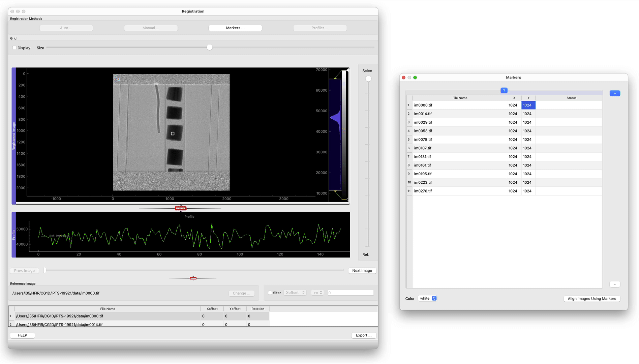Click the Markers registration method button
This screenshot has height=364, width=639.
[235, 28]
